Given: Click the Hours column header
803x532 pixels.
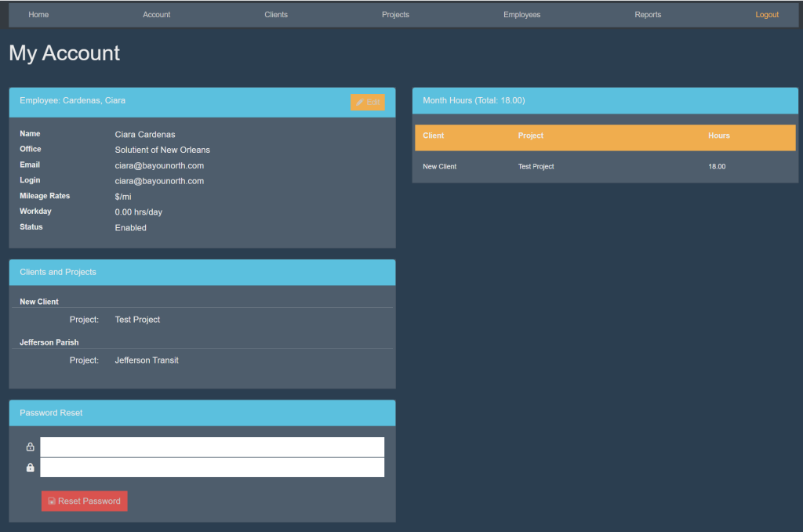Looking at the screenshot, I should [718, 136].
